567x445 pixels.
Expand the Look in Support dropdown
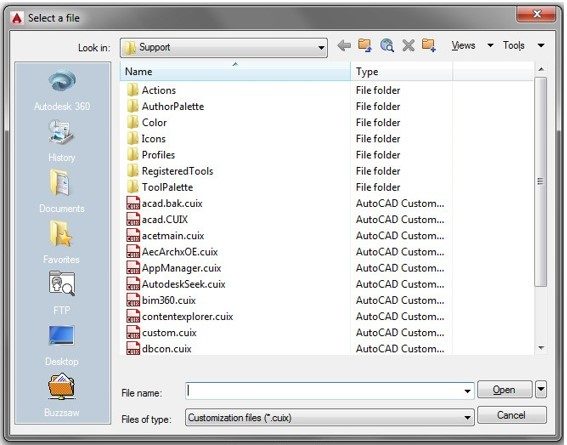pyautogui.click(x=321, y=48)
